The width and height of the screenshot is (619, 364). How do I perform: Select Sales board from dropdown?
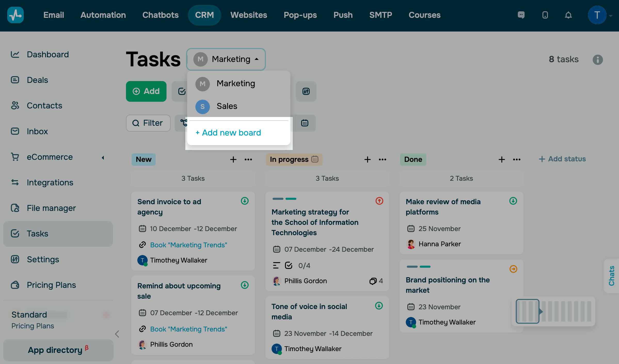coord(227,106)
